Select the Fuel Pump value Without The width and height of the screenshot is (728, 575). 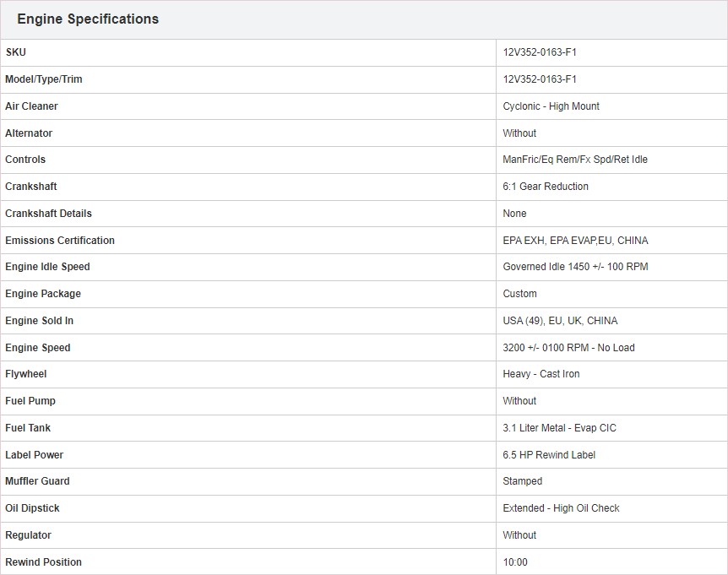click(519, 401)
